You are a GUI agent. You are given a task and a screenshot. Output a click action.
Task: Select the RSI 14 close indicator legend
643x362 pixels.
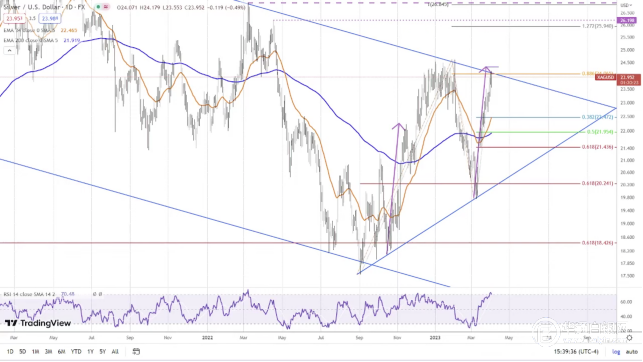(x=29, y=294)
